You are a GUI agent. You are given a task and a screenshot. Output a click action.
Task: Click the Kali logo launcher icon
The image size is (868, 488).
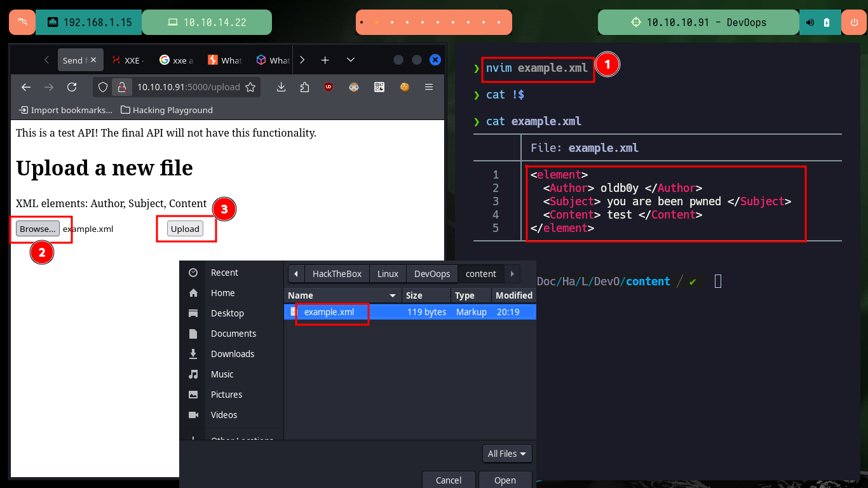[22, 22]
